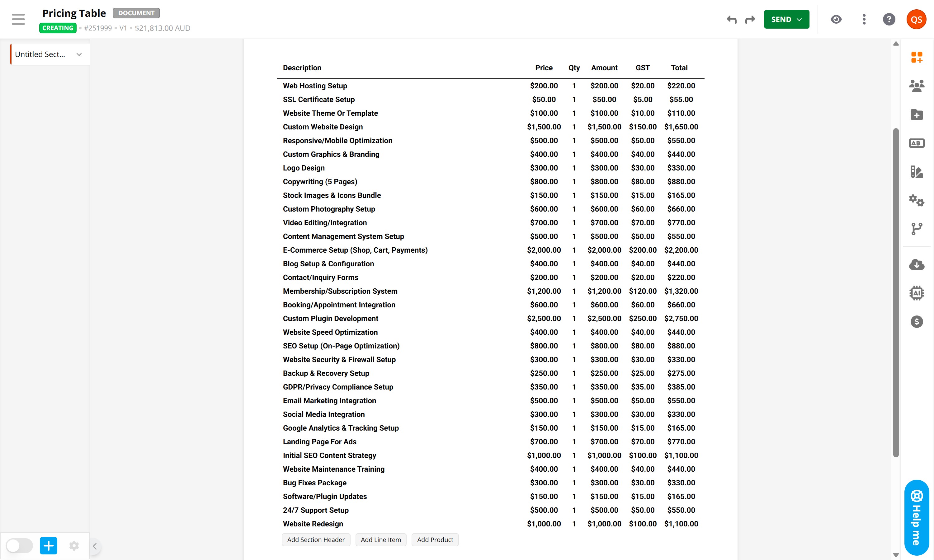Screen dimensions: 934x560
Task: Expand the Untitled Section chevron
Action: [79, 54]
